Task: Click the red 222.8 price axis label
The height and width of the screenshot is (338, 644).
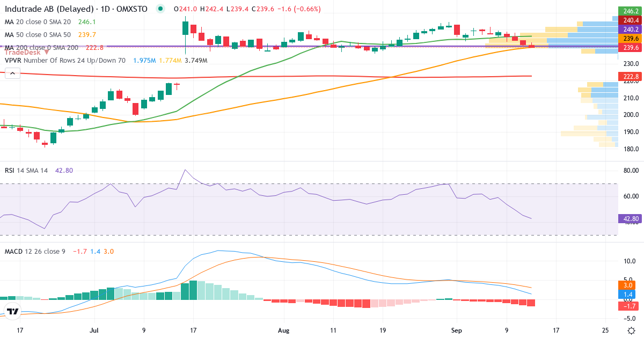Action: pos(629,76)
